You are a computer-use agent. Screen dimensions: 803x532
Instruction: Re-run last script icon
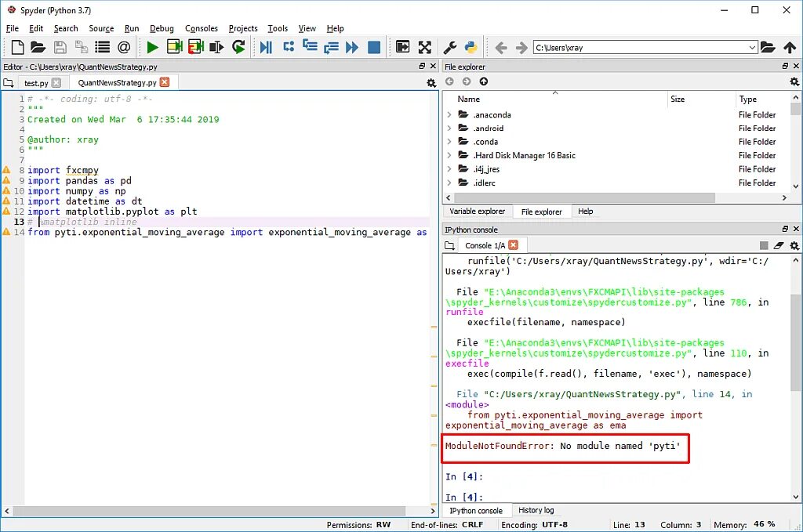point(238,48)
